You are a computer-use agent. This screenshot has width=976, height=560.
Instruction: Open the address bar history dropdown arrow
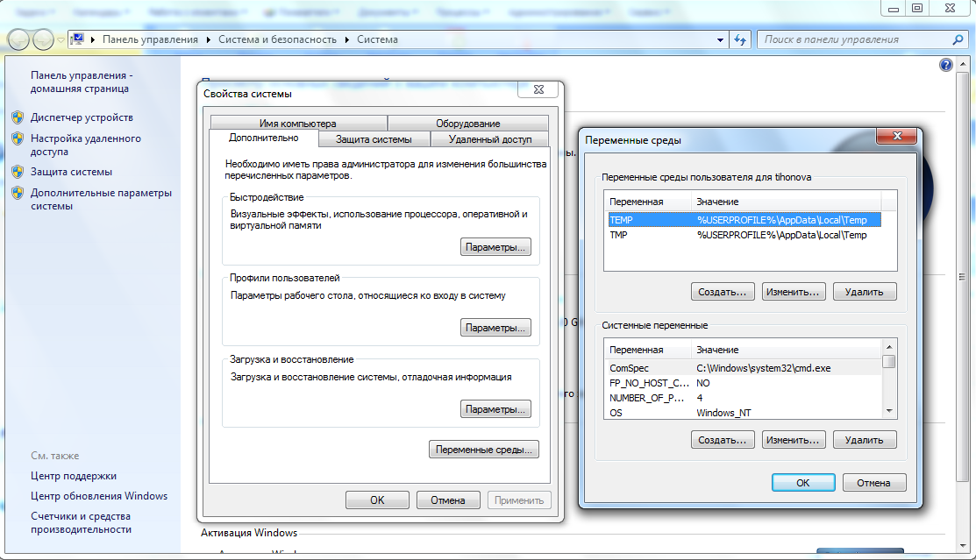click(x=721, y=40)
